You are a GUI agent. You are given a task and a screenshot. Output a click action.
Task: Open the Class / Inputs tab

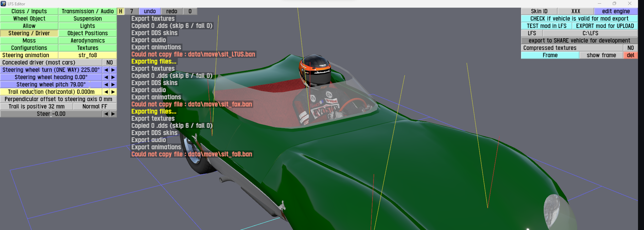[x=29, y=11]
